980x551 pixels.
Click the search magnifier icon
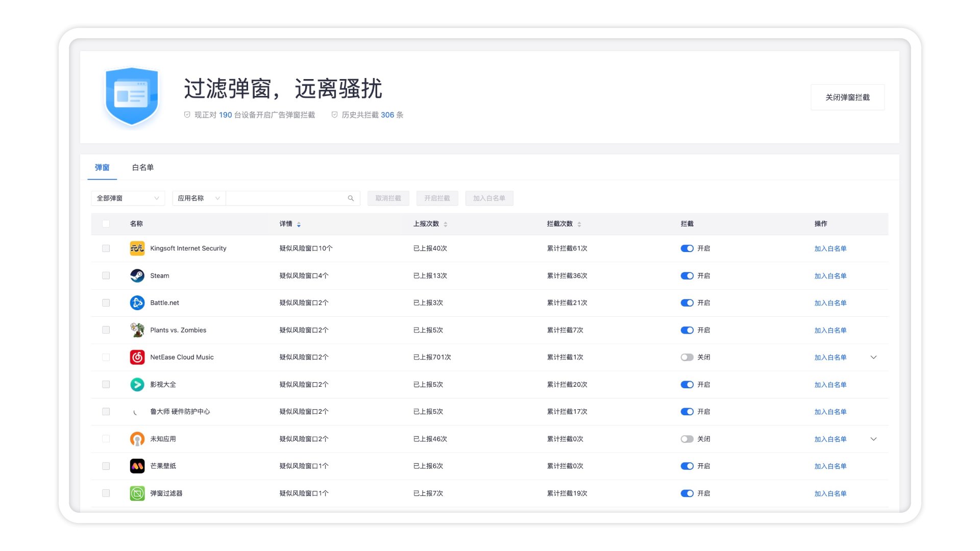click(x=351, y=198)
